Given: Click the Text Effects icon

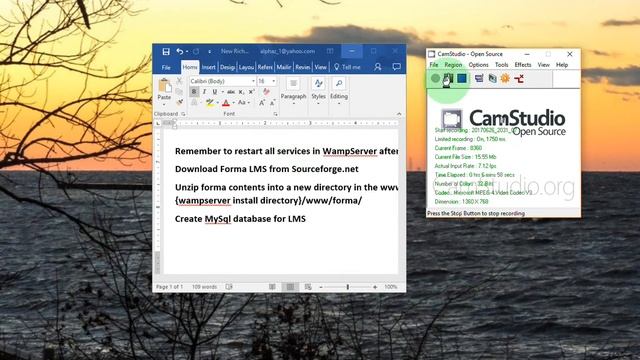Looking at the screenshot, I should 194,102.
